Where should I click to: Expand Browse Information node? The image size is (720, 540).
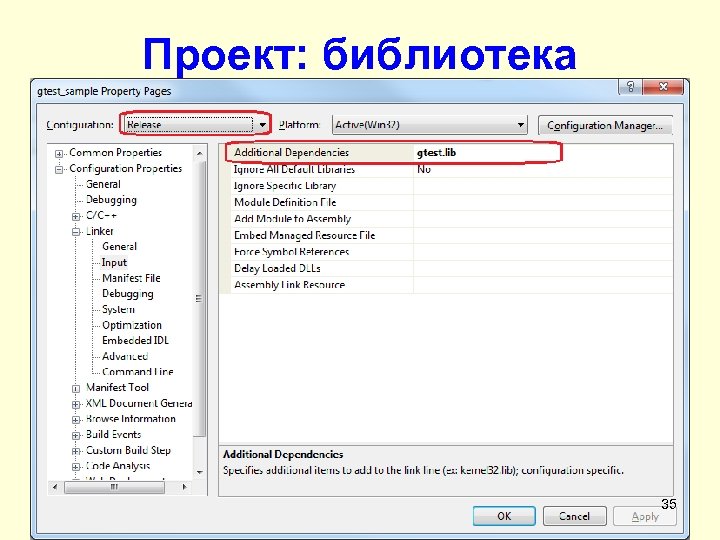pos(76,420)
